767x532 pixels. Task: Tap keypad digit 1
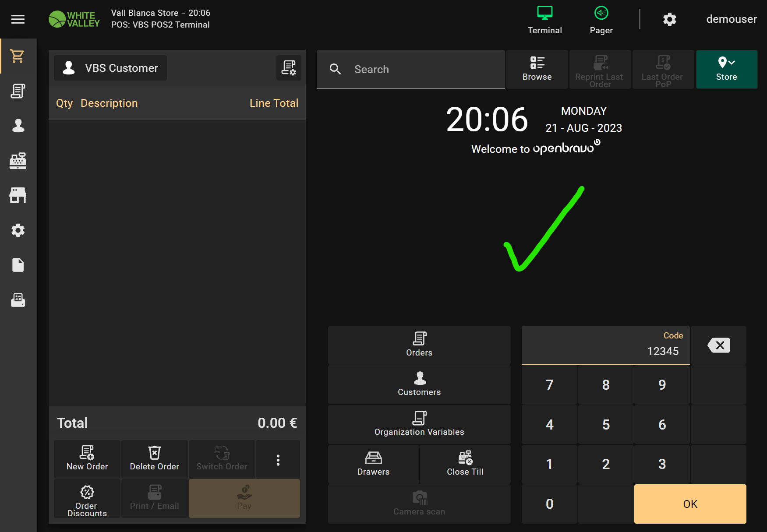pyautogui.click(x=549, y=464)
